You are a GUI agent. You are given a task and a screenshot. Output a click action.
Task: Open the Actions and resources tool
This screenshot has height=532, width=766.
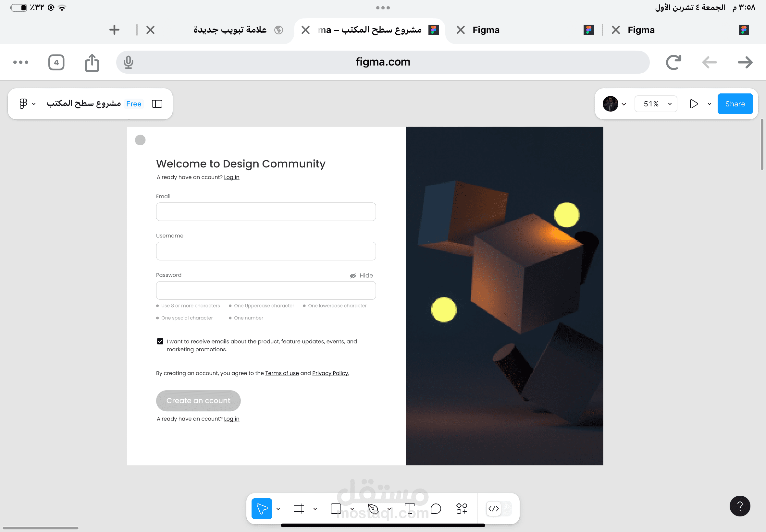(x=462, y=508)
